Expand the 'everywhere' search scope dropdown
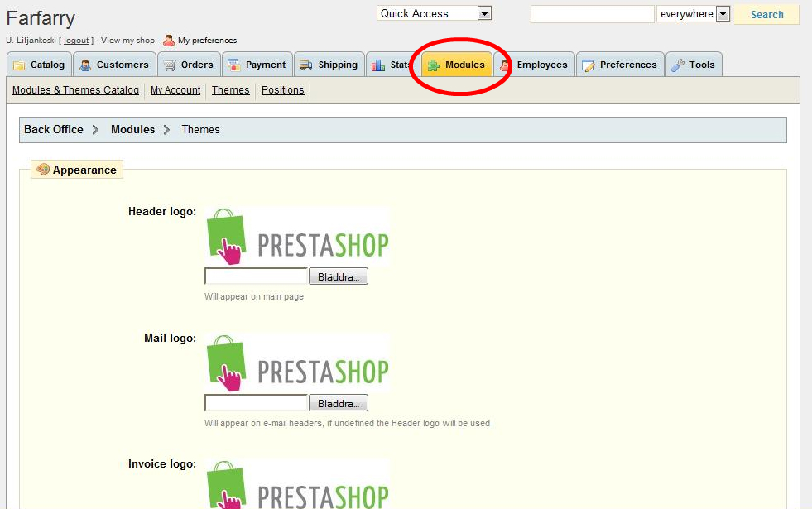Screen dimensions: 812x509 pyautogui.click(x=694, y=14)
